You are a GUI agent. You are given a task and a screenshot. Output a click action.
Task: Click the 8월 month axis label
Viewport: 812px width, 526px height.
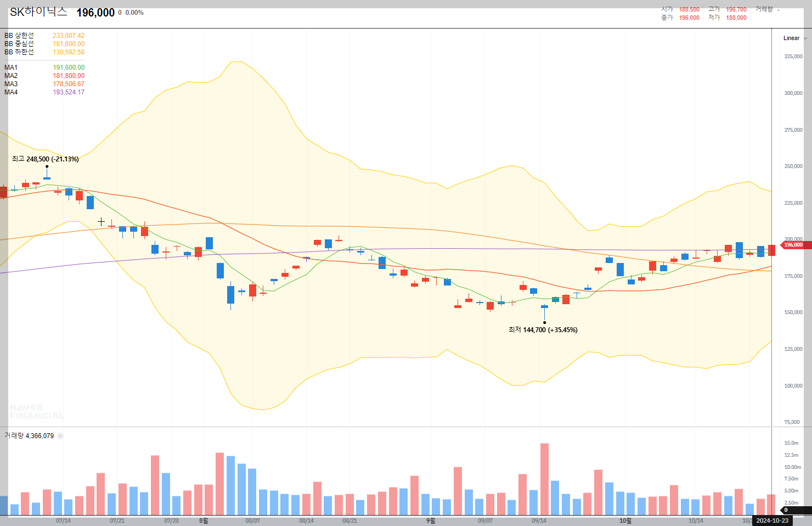[204, 521]
